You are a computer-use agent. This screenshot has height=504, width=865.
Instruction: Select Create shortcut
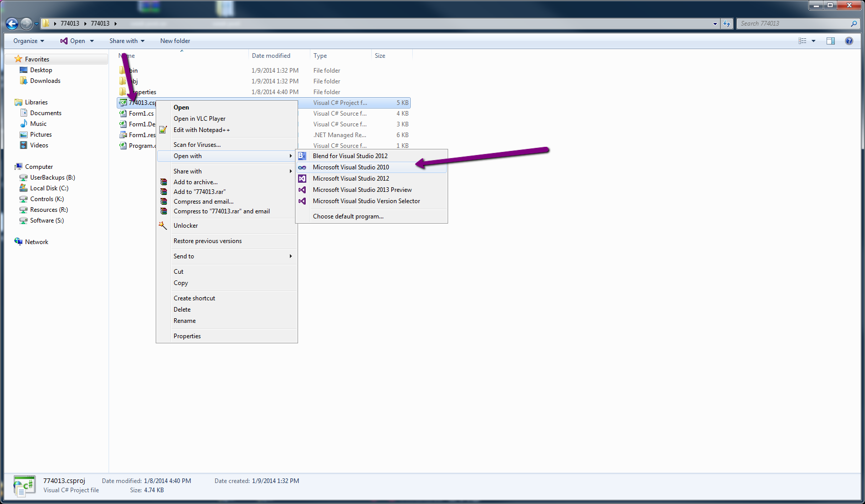[x=227, y=298]
